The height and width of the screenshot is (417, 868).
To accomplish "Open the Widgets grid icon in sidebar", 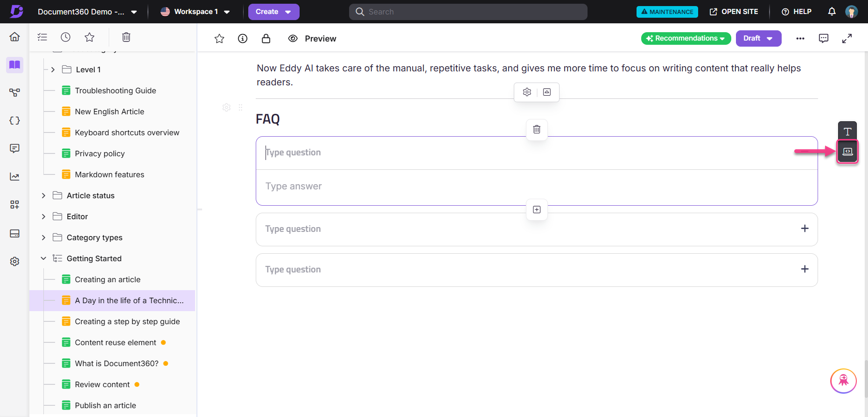I will (14, 204).
